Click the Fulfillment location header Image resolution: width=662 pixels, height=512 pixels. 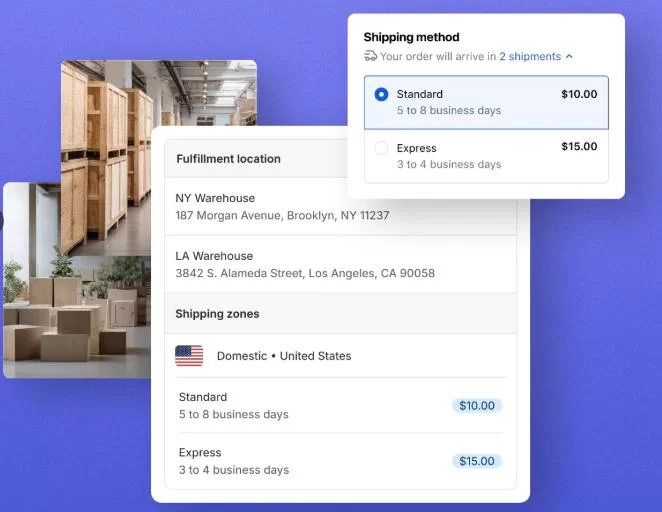228,159
